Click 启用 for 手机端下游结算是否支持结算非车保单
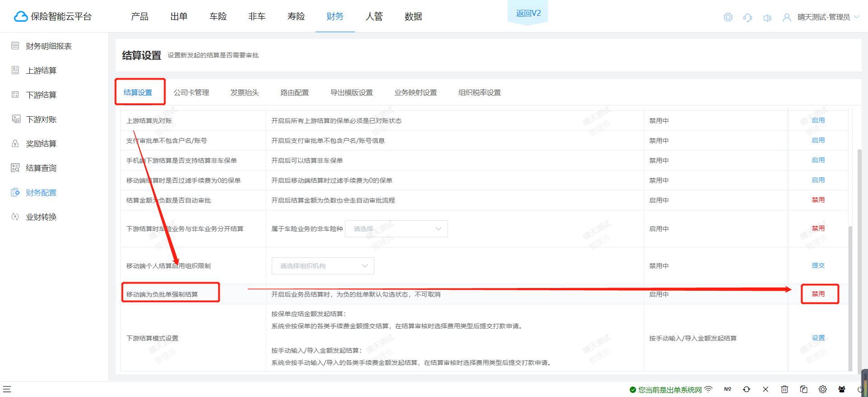Screen dimensions: 868x397 (x=818, y=160)
